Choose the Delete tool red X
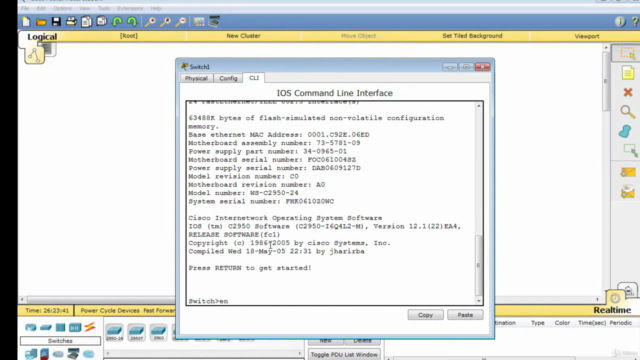The image size is (640, 360). [628, 93]
